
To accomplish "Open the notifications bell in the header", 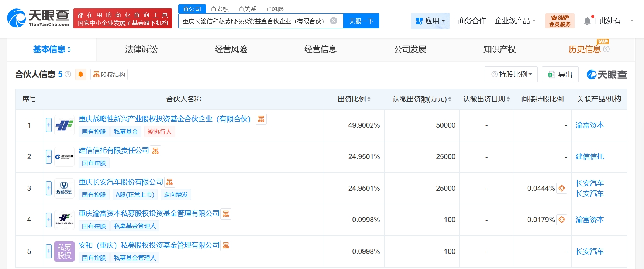I will pyautogui.click(x=587, y=21).
